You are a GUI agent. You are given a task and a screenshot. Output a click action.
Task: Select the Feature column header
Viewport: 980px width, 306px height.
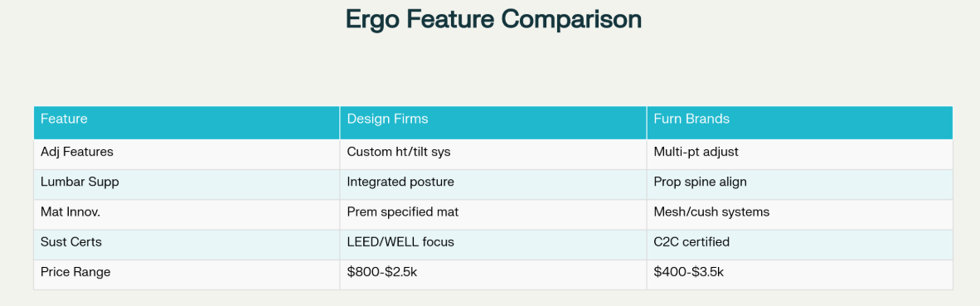(x=187, y=123)
